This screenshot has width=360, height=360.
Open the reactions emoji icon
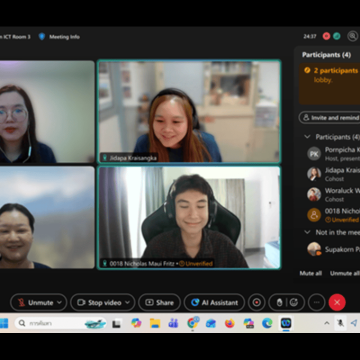(x=294, y=302)
